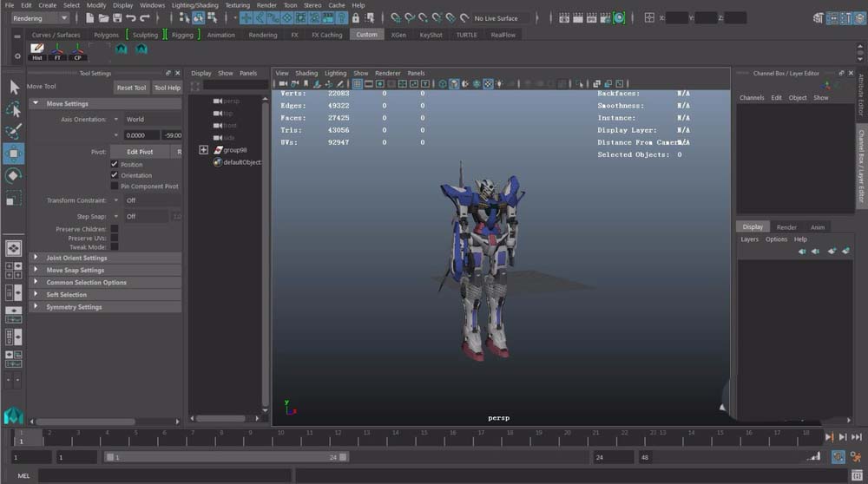
Task: Select the arrow Select tool in toolbox
Action: pos(14,87)
